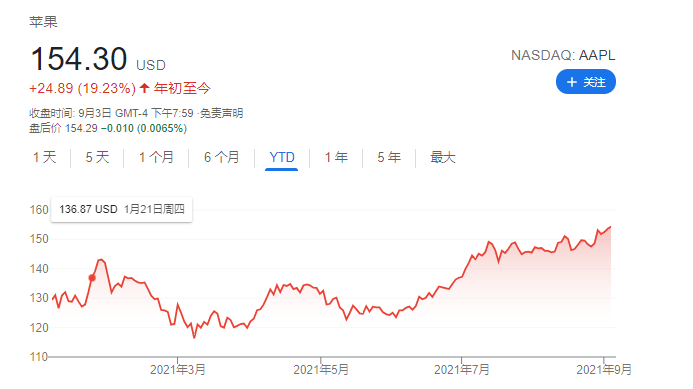Click the red up-arrow gain indicator
The width and height of the screenshot is (693, 389).
[144, 88]
